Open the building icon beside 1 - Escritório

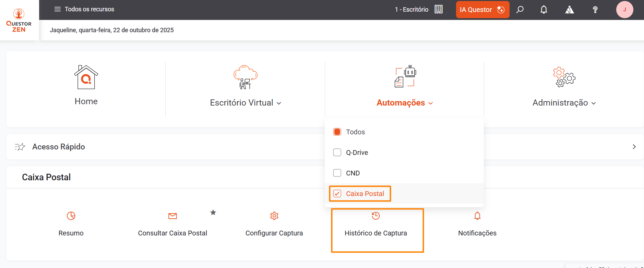pos(438,9)
